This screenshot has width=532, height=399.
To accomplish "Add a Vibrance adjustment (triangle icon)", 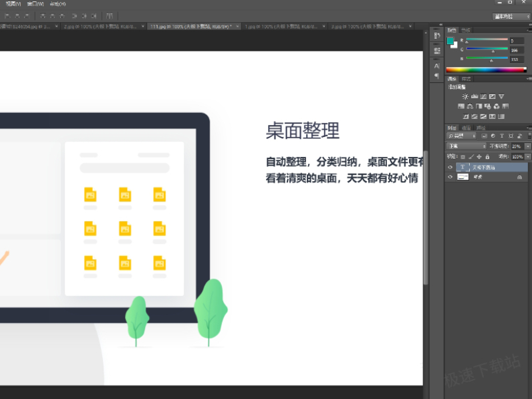I will (x=501, y=96).
